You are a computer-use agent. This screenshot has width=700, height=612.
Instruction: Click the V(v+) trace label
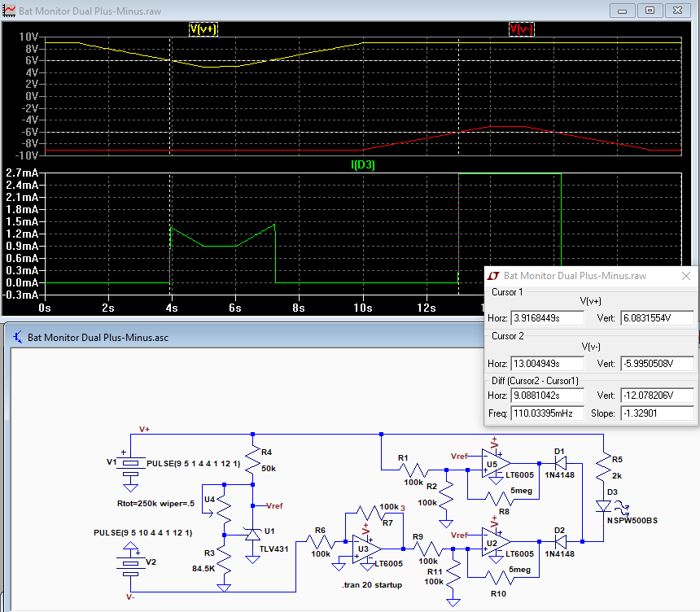click(203, 29)
